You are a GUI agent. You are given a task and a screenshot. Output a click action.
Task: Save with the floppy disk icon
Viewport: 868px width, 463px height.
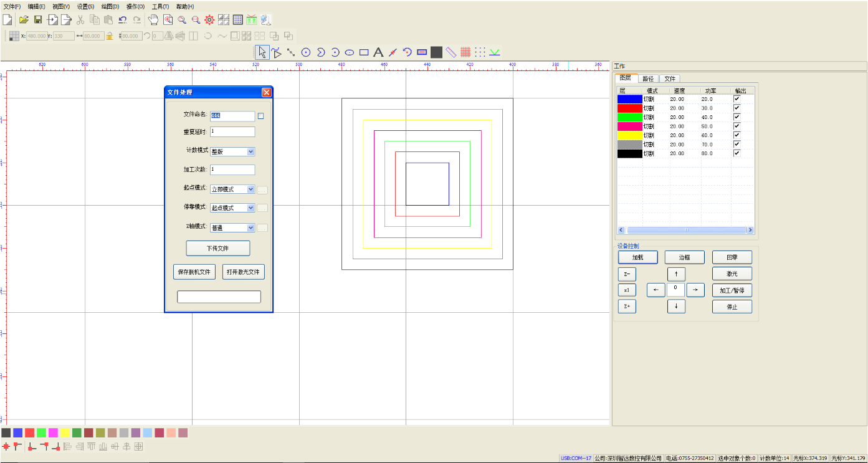pyautogui.click(x=38, y=20)
